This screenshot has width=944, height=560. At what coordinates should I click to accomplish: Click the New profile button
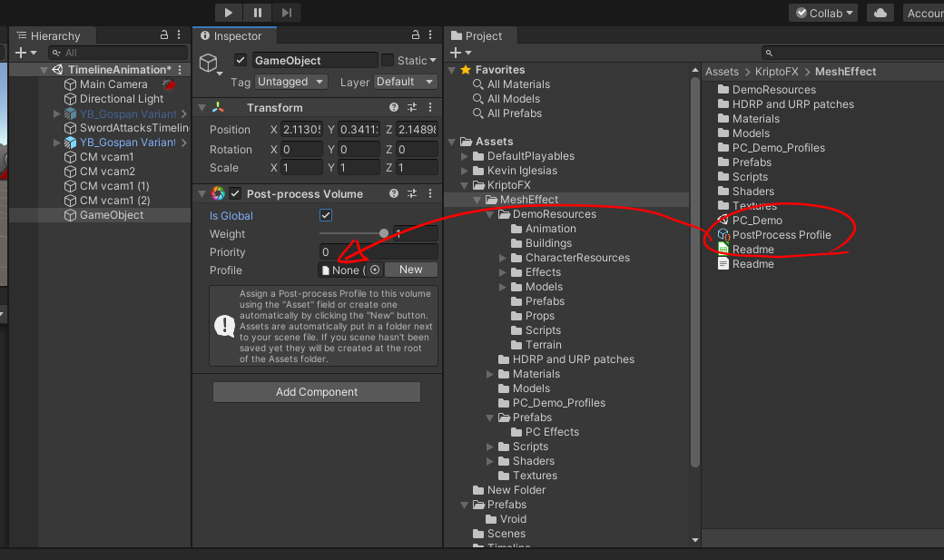[x=410, y=270]
